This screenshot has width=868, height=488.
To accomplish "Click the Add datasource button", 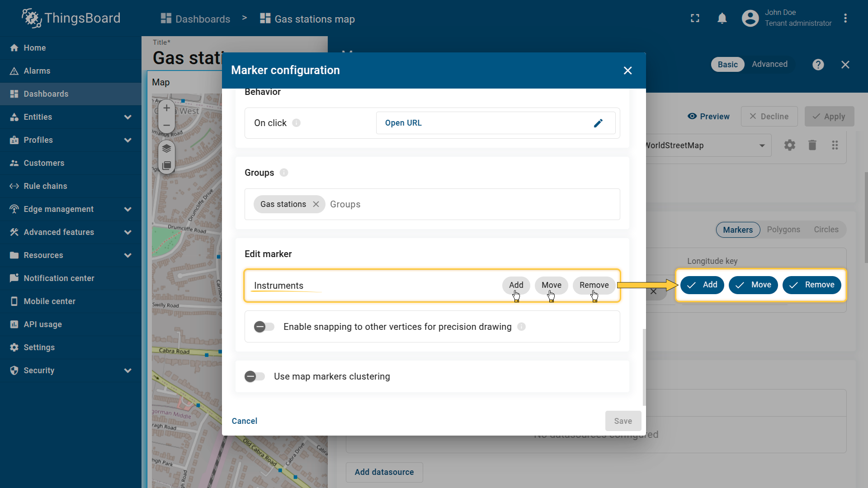I will [384, 472].
